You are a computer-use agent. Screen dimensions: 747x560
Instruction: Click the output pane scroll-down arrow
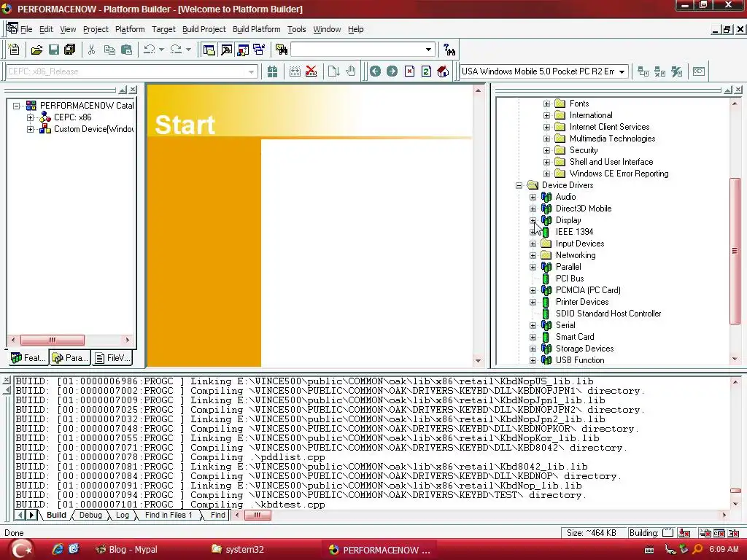click(735, 504)
